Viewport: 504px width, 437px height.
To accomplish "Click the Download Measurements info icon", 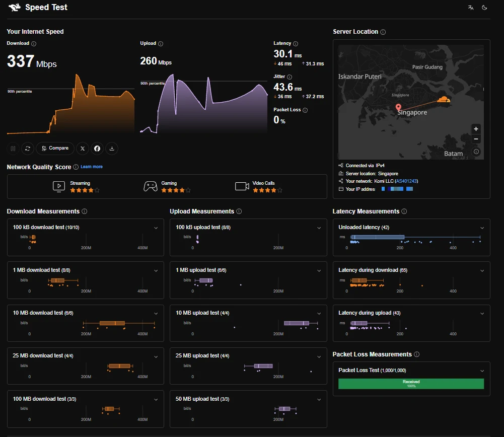I will pos(85,211).
